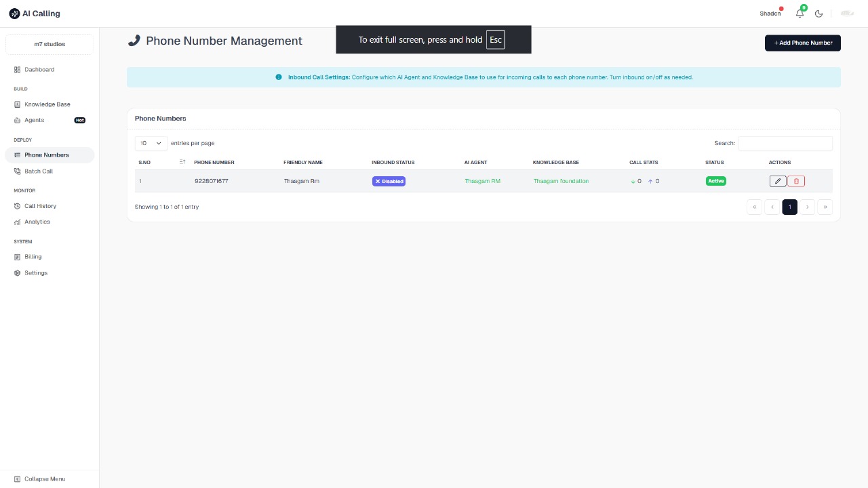The height and width of the screenshot is (488, 868).
Task: Open the Thaagam RM agent link
Action: click(x=482, y=181)
